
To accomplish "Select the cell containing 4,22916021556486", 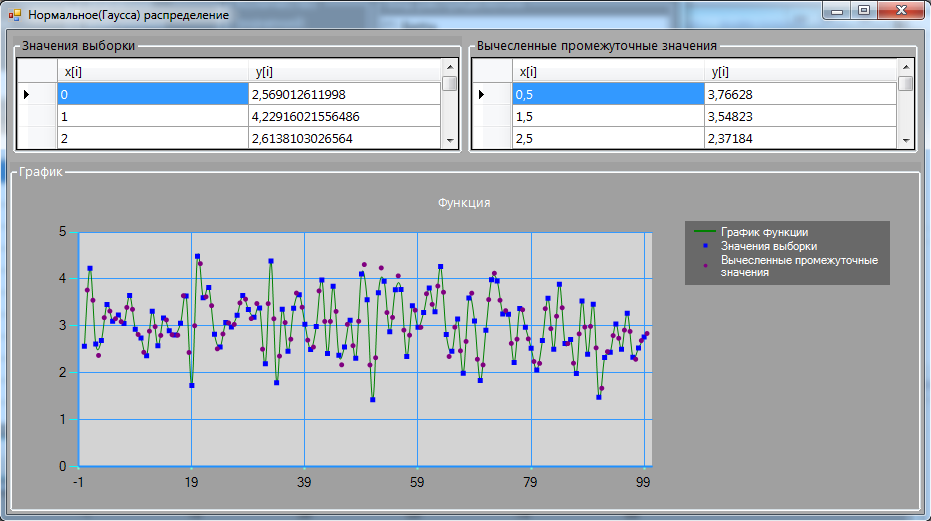I will point(346,117).
